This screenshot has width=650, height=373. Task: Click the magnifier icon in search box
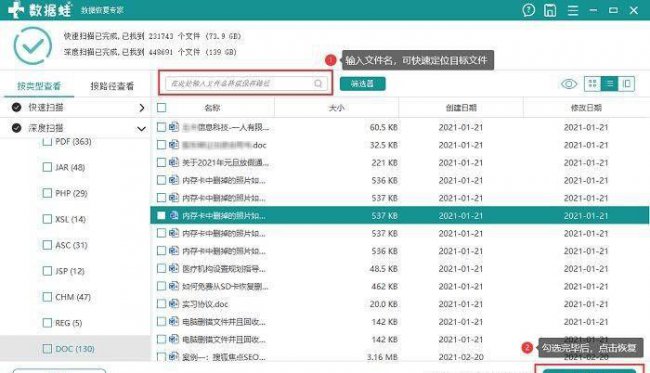tap(318, 83)
